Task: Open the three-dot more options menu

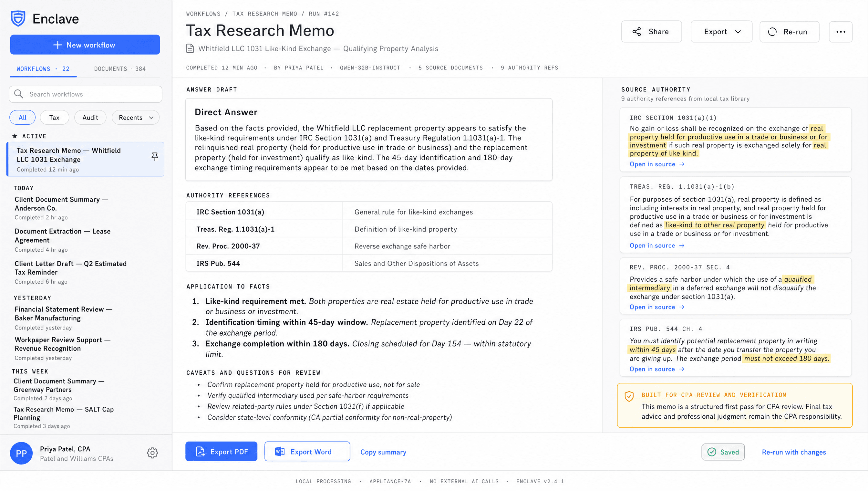Action: 841,32
